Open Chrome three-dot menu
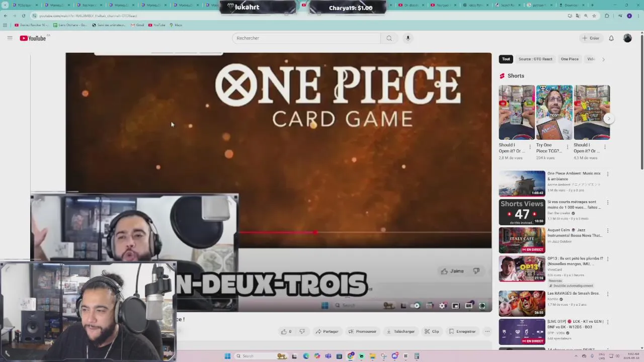The image size is (644, 362). point(638,16)
